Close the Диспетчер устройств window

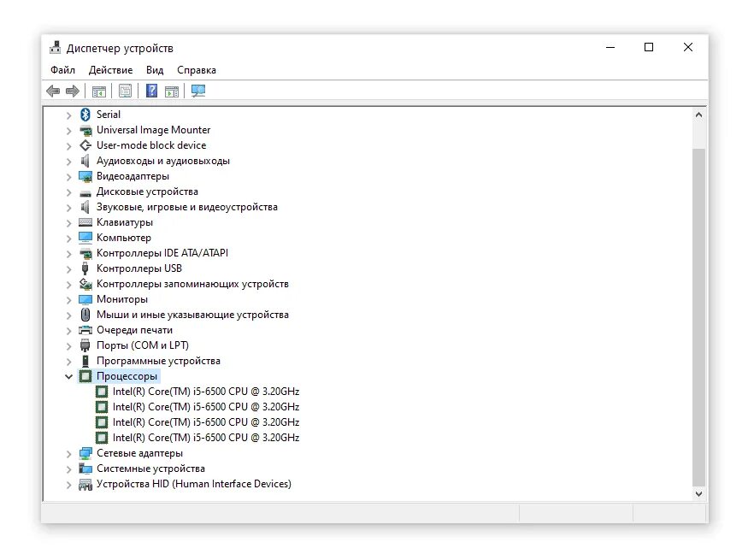pyautogui.click(x=687, y=47)
